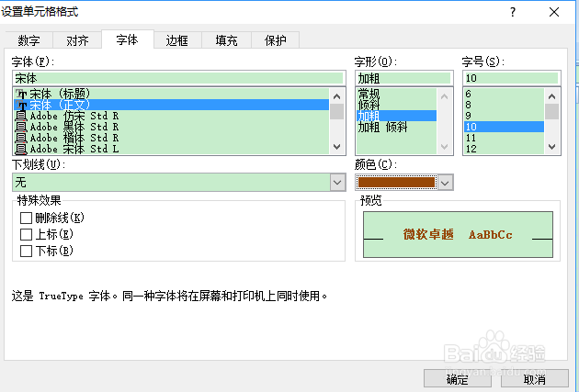Choose 倾斜 font style
The image size is (579, 392).
(x=396, y=105)
